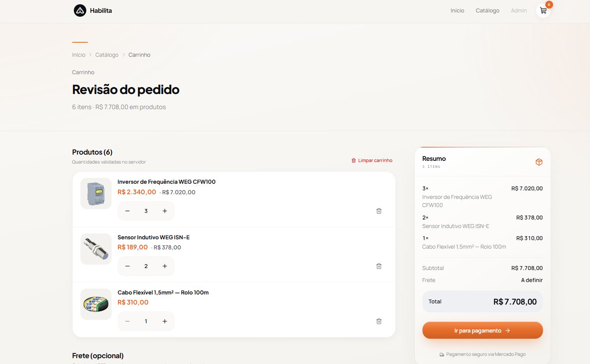Click the R$ 189,00 unit price

pyautogui.click(x=133, y=247)
